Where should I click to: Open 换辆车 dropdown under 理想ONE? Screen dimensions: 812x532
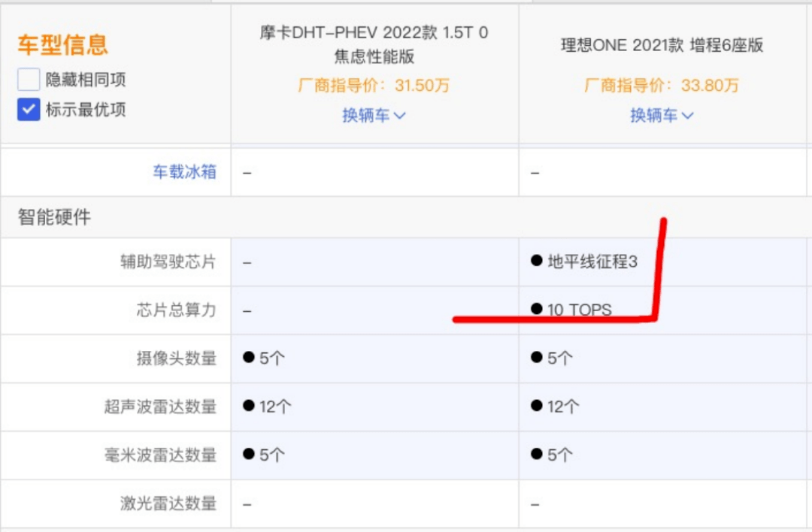tap(662, 115)
